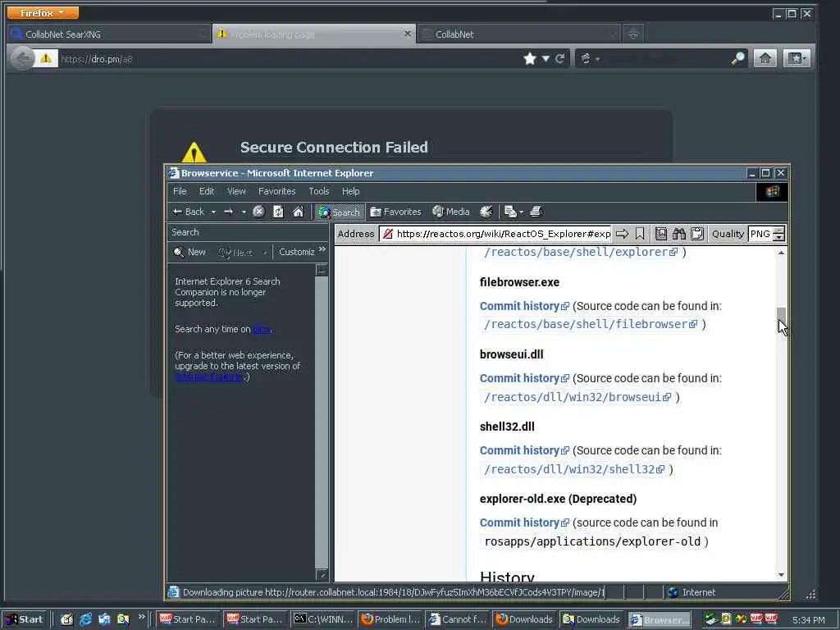Image resolution: width=840 pixels, height=630 pixels.
Task: Open Commit history link under filebrowser.exe
Action: tap(524, 306)
